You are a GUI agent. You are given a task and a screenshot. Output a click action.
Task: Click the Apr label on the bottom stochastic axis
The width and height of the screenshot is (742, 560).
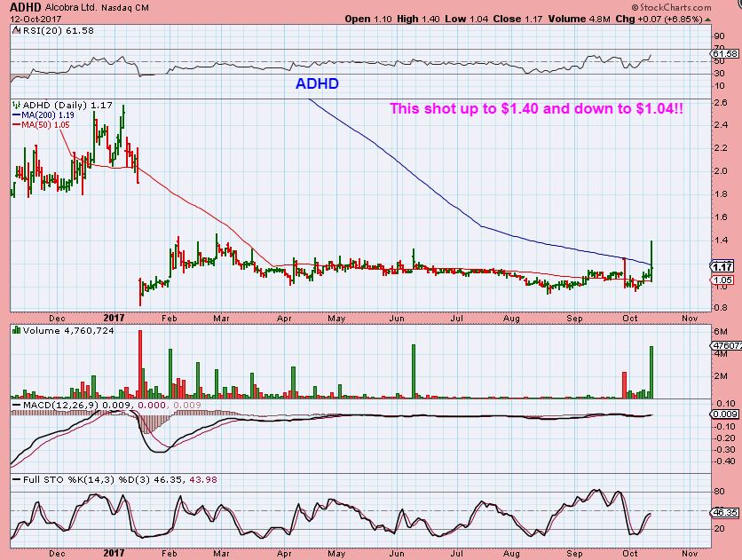tap(284, 553)
